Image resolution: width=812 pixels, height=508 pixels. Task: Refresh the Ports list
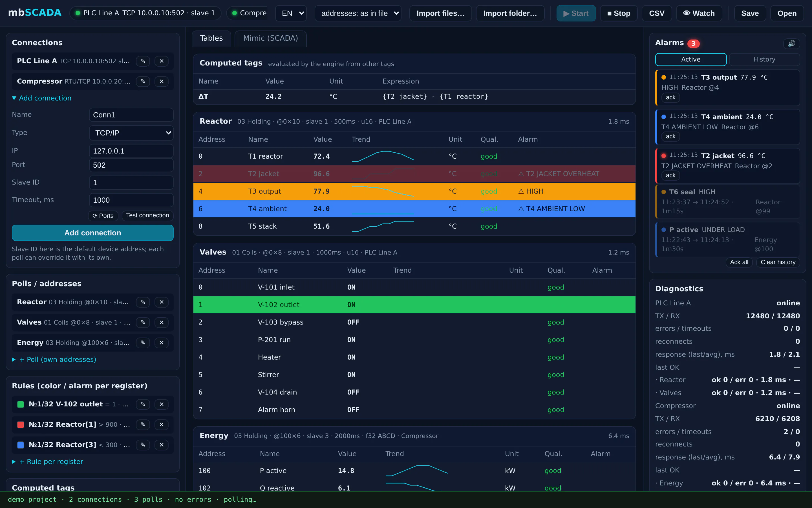(103, 216)
